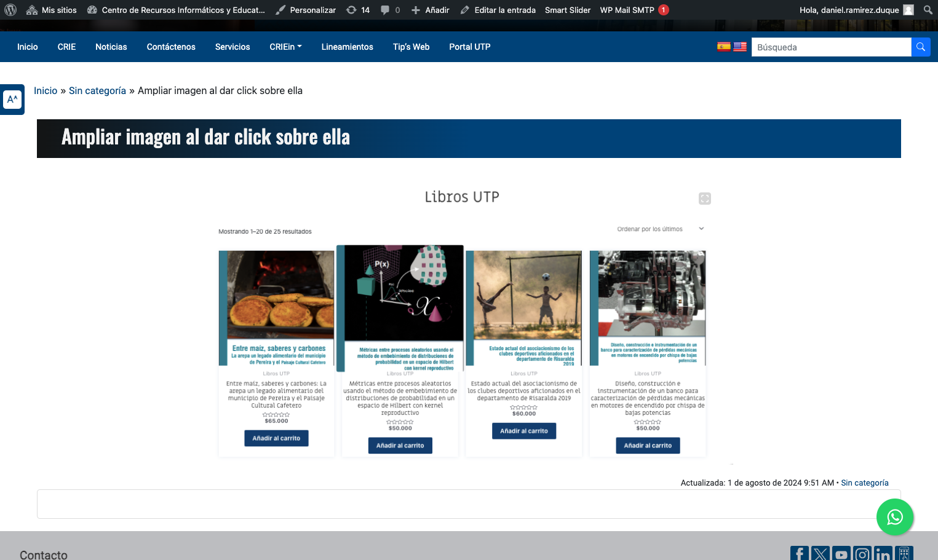938x560 pixels.
Task: Open the WhatsApp chat button
Action: click(x=895, y=517)
